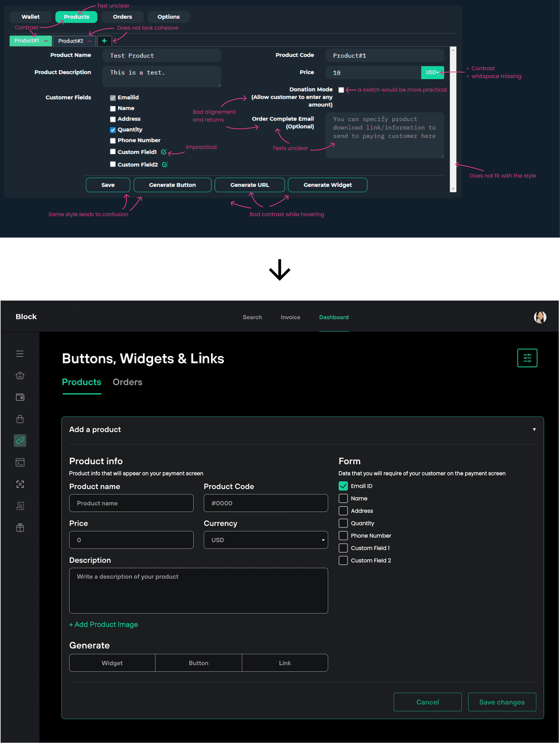
Task: Check Address in the Form section
Action: pos(343,511)
